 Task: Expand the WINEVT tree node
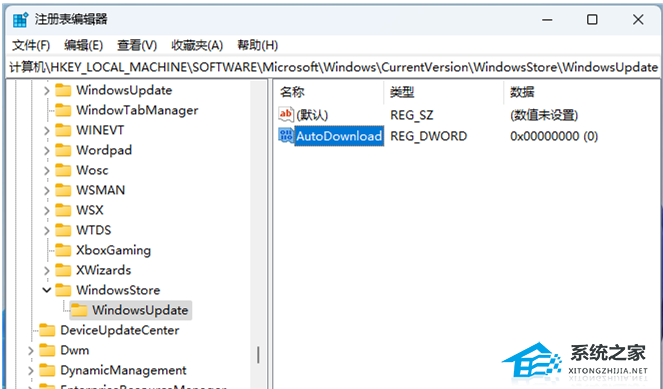47,131
